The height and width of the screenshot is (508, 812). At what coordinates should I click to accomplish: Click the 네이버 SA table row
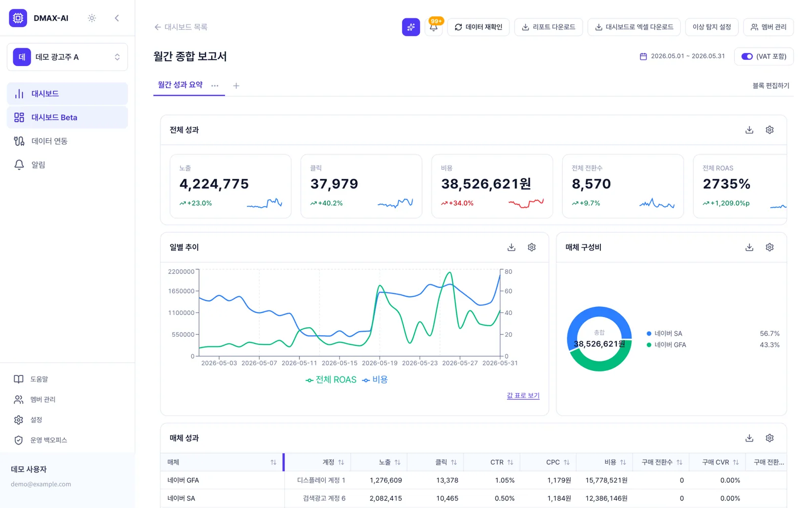[x=473, y=498]
